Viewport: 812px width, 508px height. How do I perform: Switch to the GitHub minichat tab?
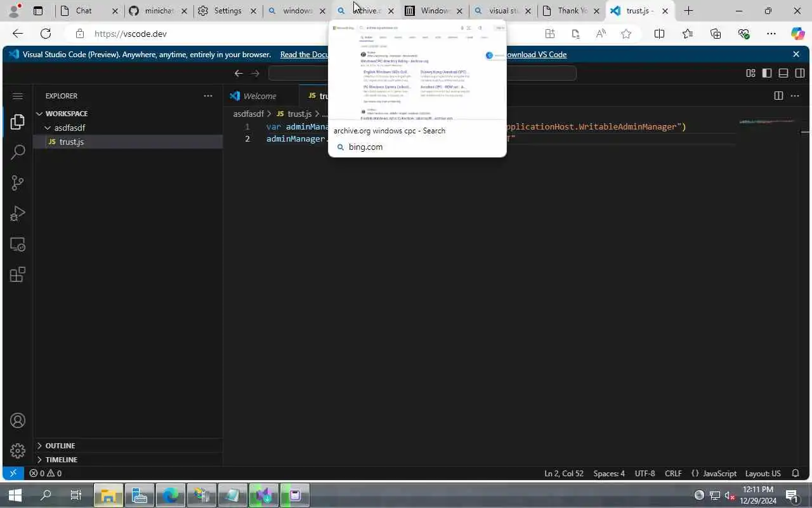tap(159, 11)
